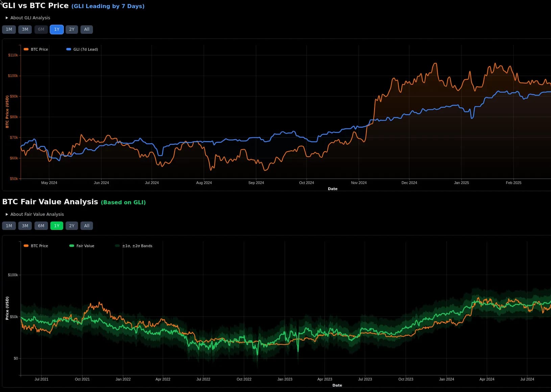Click the '(Based on GLI)' subtitle

click(x=123, y=202)
